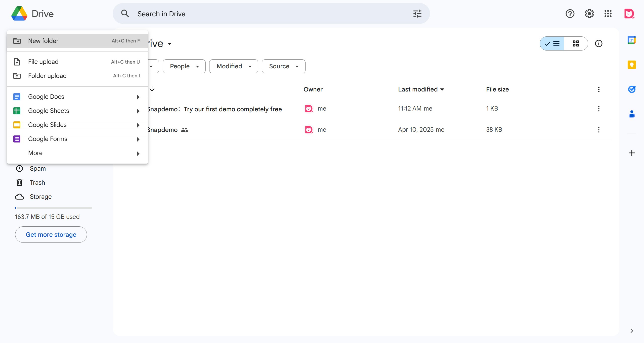Select the shared Snapdemo file row
Screen dimensions: 644x343
(x=379, y=130)
